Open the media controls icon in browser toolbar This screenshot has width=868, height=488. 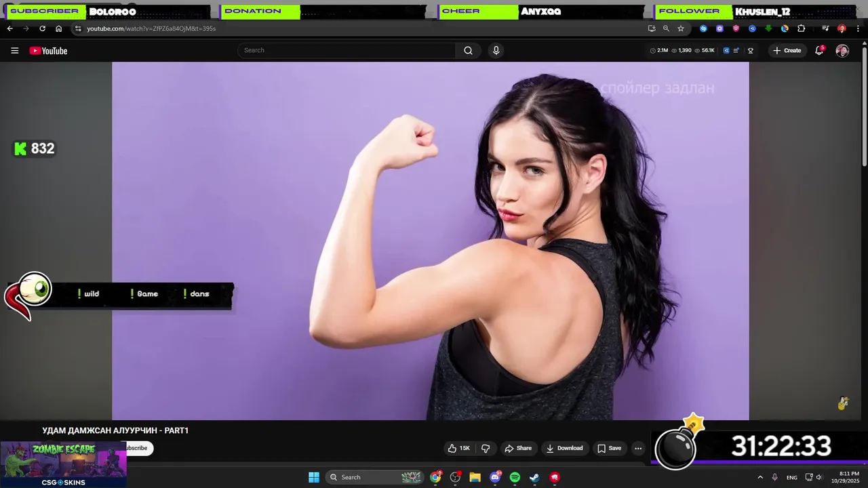coord(825,28)
